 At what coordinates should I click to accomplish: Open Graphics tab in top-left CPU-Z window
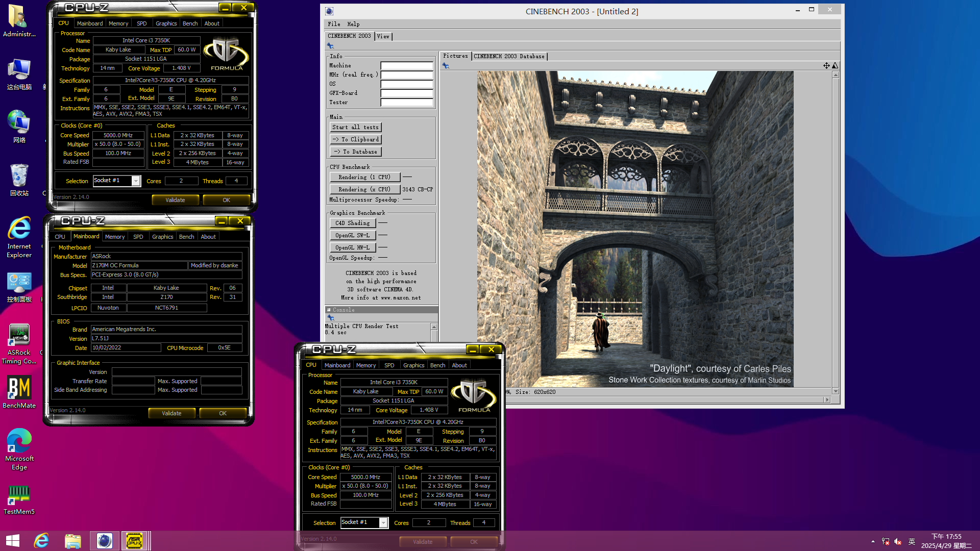pos(166,23)
